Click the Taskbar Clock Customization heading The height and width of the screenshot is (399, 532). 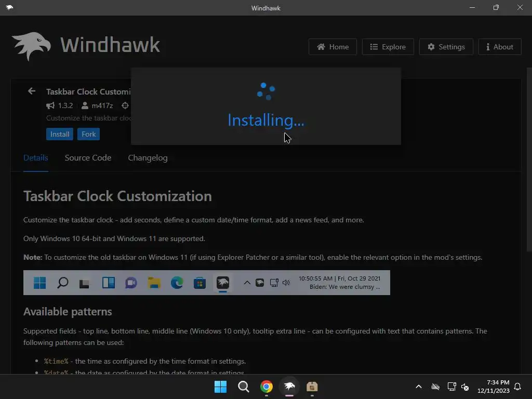117,196
